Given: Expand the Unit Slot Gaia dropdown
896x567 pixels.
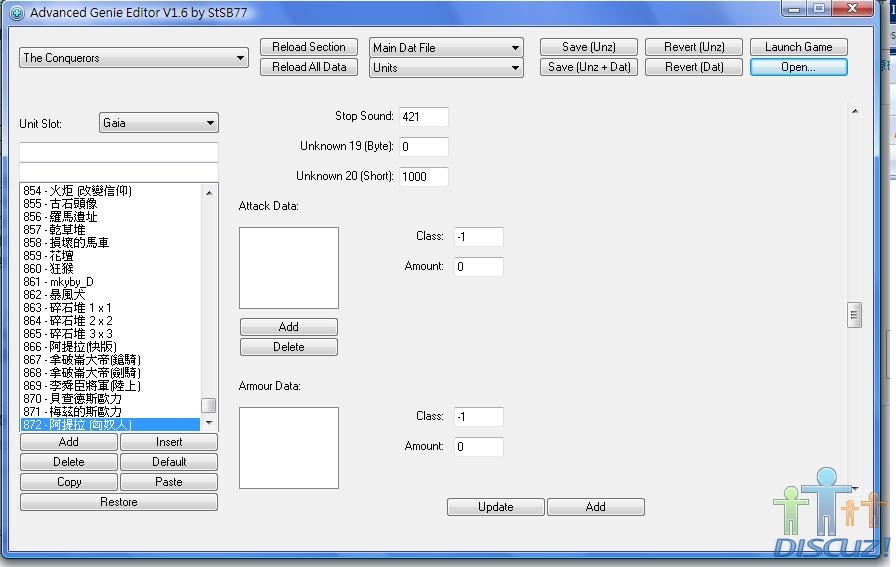Looking at the screenshot, I should click(x=159, y=123).
